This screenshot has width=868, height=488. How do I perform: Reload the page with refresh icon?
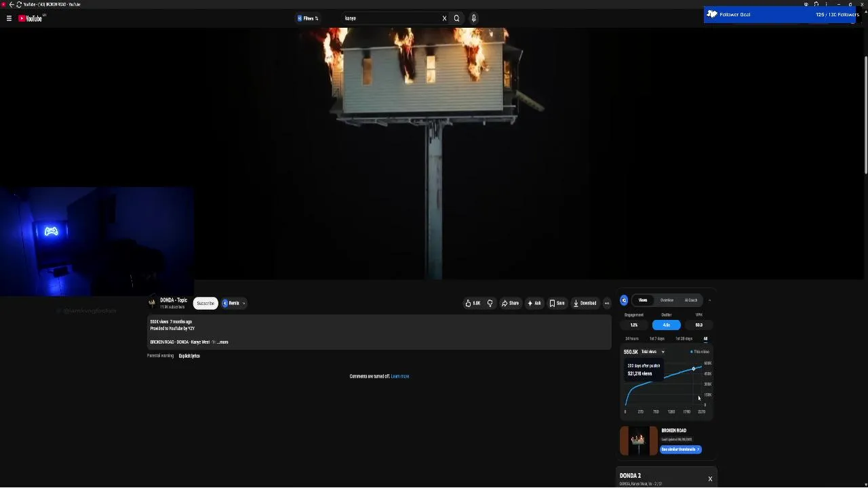19,4
